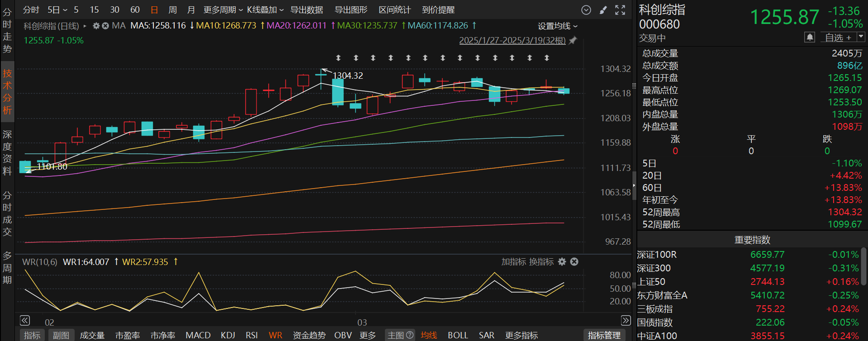Viewport: 868px width, 341px height.
Task: Select WR indicator tab
Action: [x=275, y=335]
